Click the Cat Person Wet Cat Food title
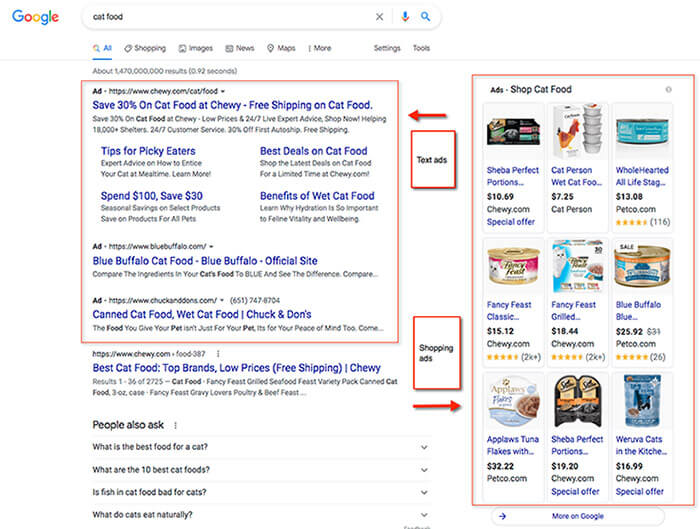 pos(576,176)
